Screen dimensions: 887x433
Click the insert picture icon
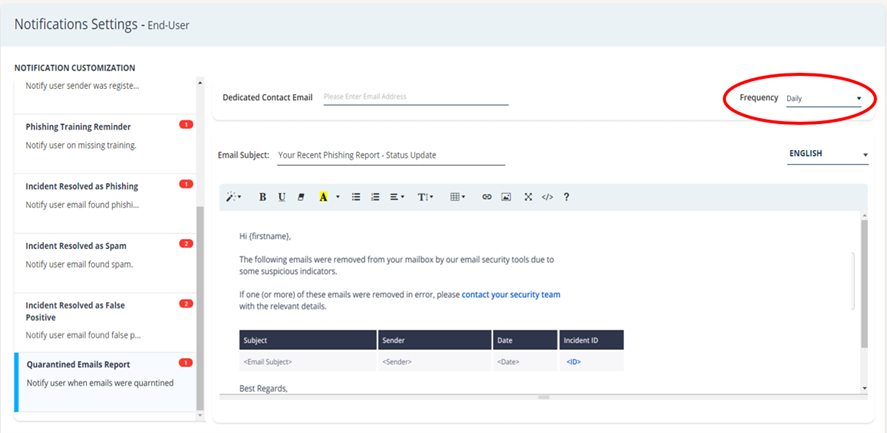506,197
